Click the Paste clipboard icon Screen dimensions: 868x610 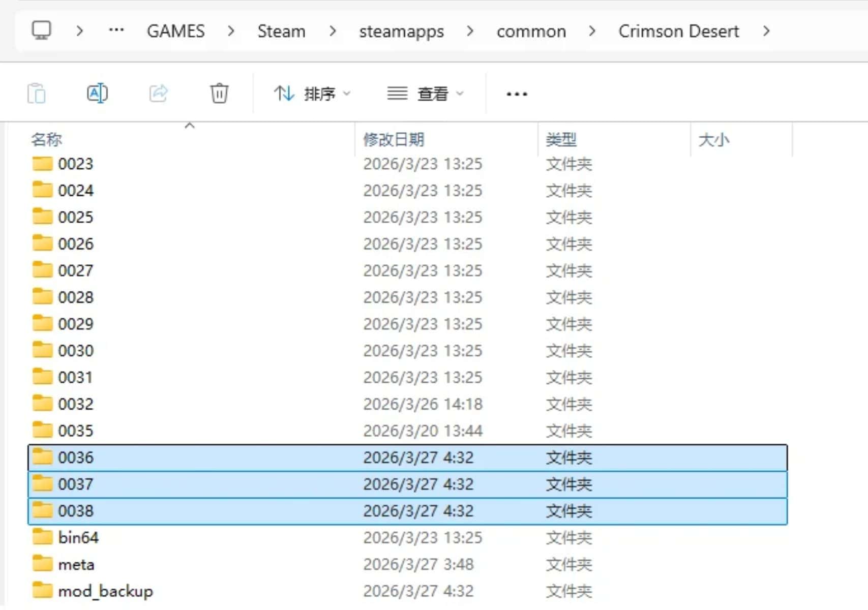(36, 94)
